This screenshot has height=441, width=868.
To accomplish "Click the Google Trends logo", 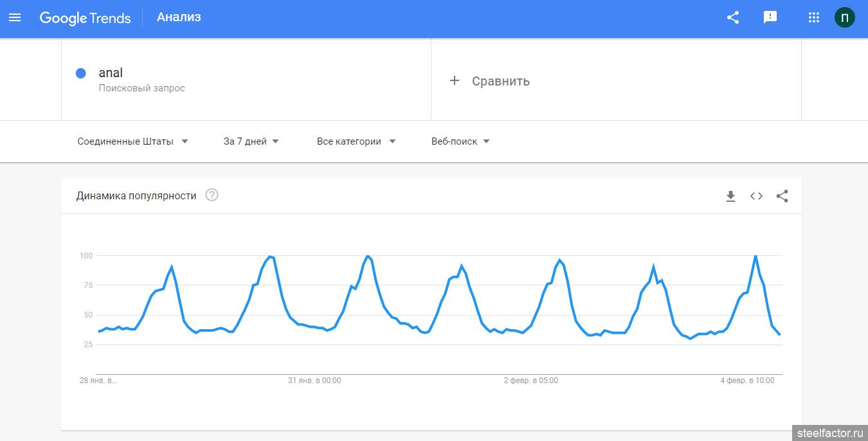I will pos(85,18).
